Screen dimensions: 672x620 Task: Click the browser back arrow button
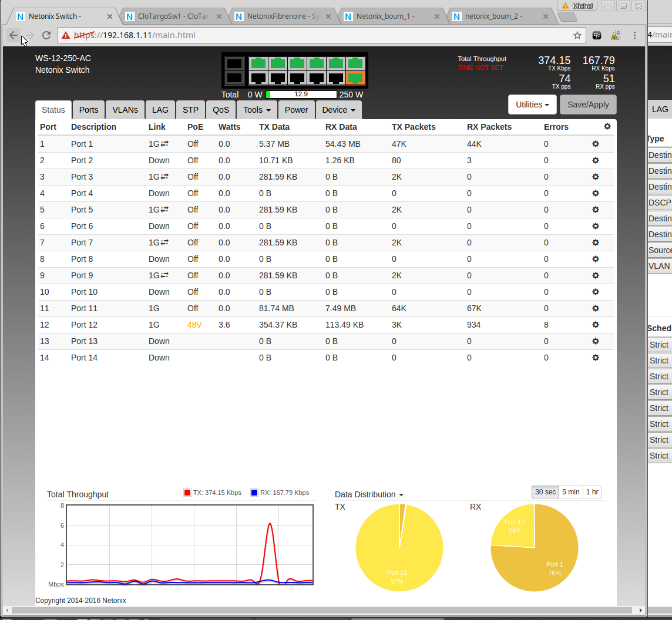(14, 35)
